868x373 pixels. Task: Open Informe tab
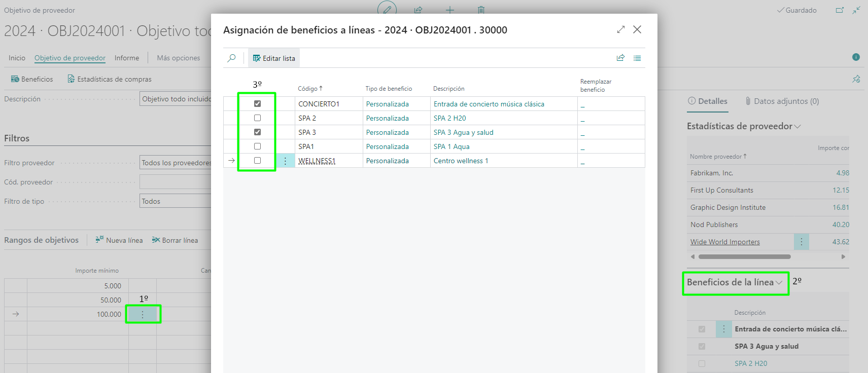click(x=127, y=58)
